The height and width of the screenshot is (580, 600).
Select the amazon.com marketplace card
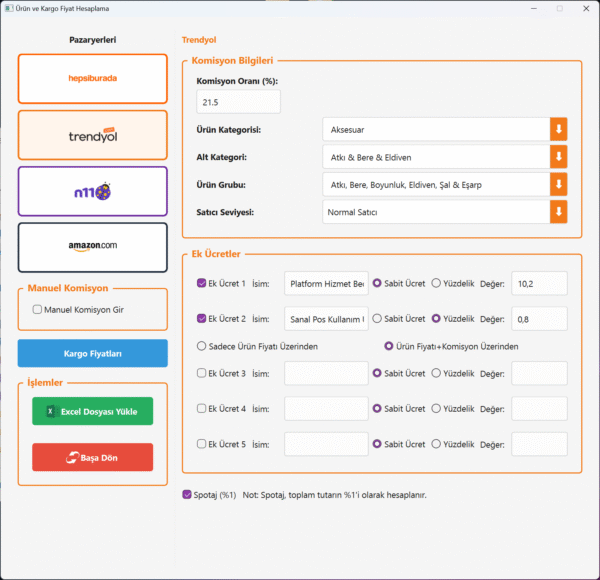(x=93, y=248)
